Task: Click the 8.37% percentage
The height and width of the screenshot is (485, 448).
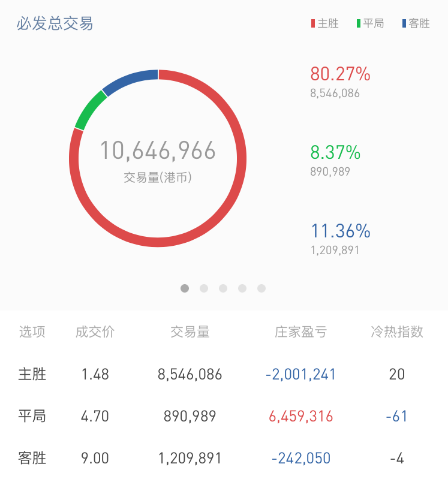Action: click(x=335, y=152)
